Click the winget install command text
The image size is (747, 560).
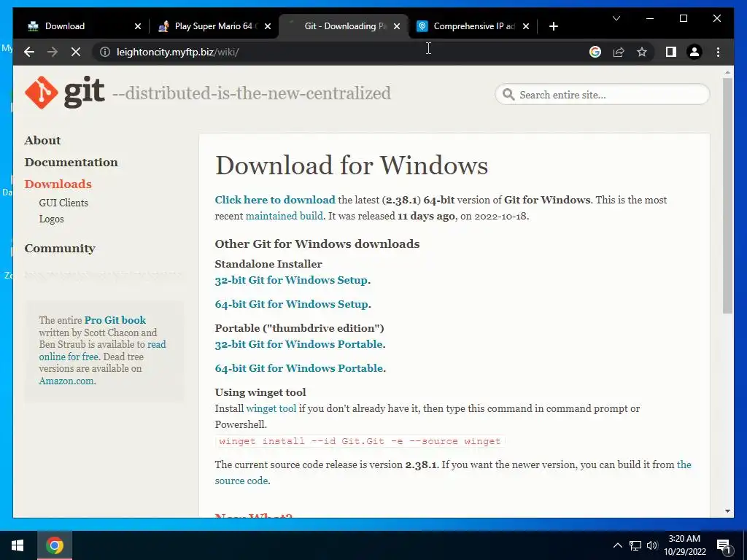[x=360, y=441]
